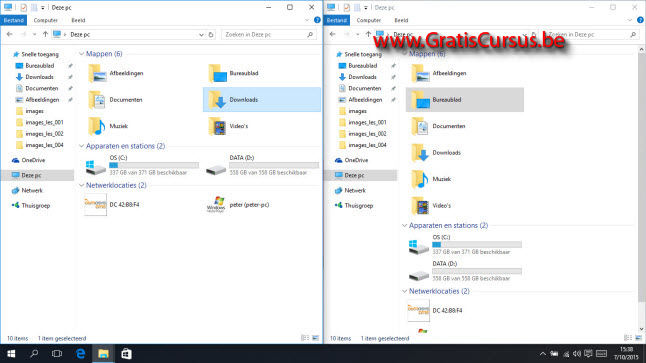
Task: Select Downloads folder in left window
Action: 262,100
